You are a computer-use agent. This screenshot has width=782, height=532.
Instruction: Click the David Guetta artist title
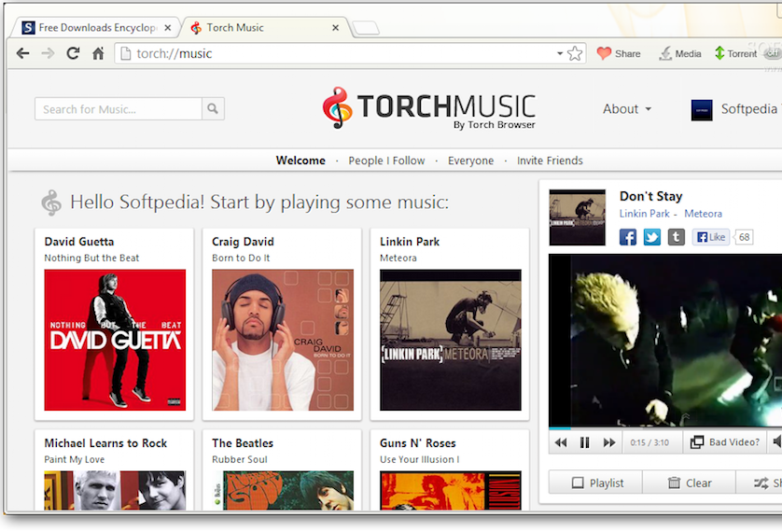78,242
